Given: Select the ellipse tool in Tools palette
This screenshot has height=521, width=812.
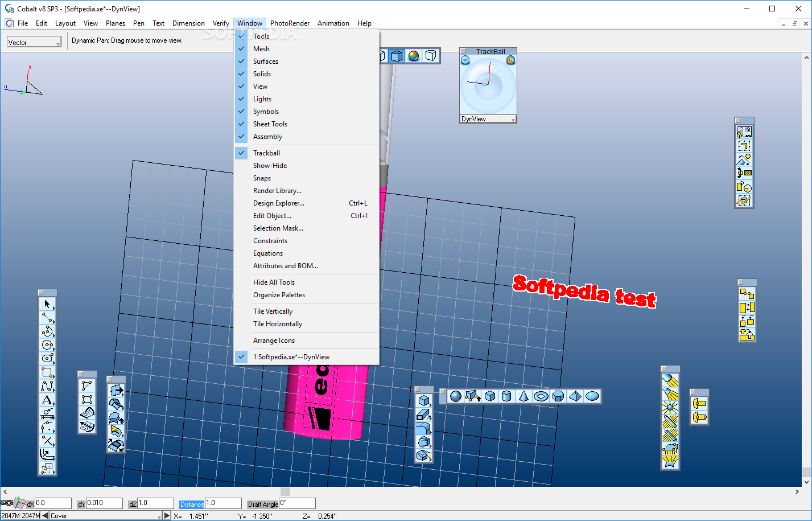Looking at the screenshot, I should (x=47, y=359).
